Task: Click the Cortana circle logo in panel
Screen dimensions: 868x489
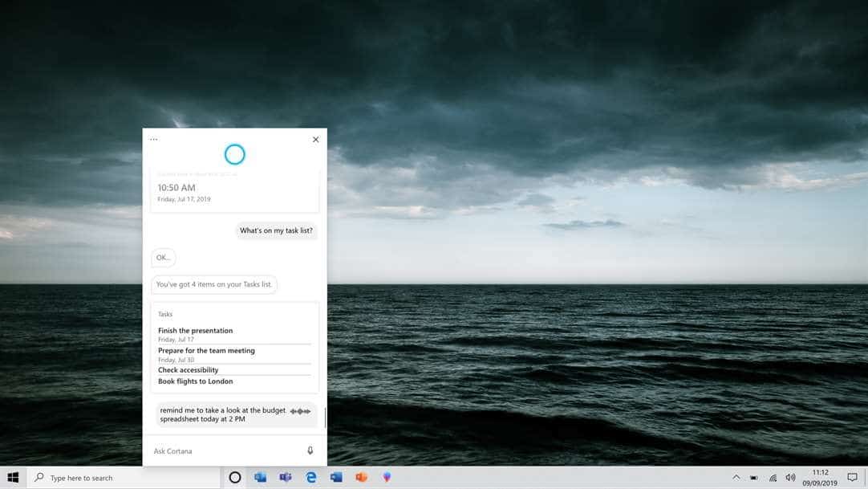Action: [x=234, y=154]
